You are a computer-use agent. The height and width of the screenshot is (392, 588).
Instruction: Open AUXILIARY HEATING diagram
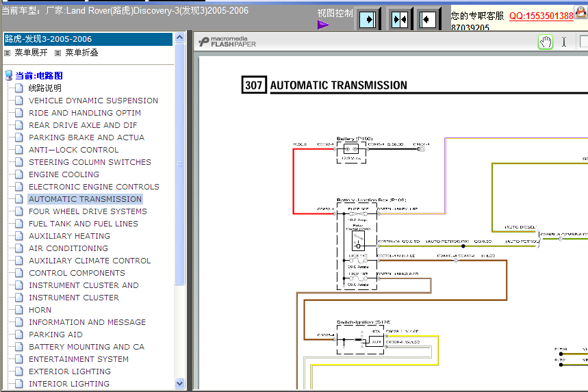69,236
